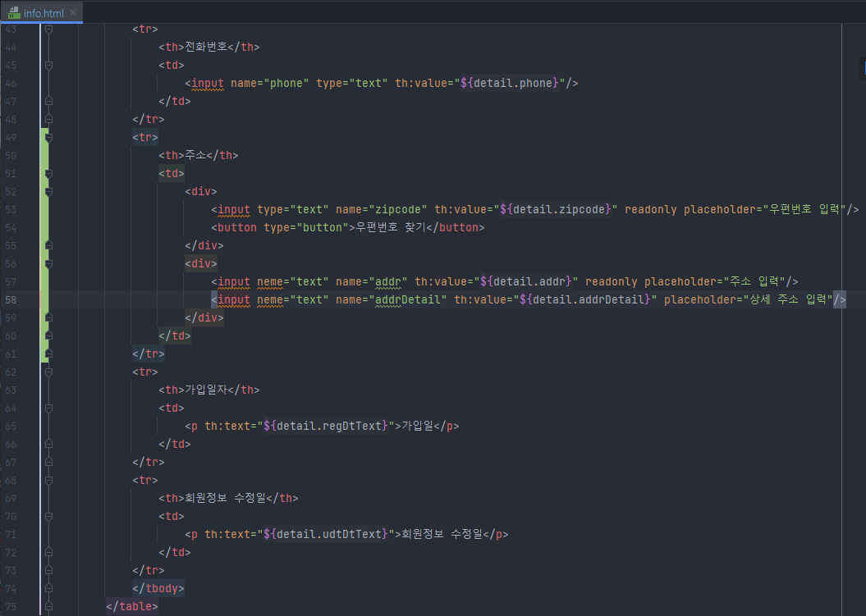866x616 pixels.
Task: Place cursor on ${detail.addrDetail} expression
Action: 585,299
